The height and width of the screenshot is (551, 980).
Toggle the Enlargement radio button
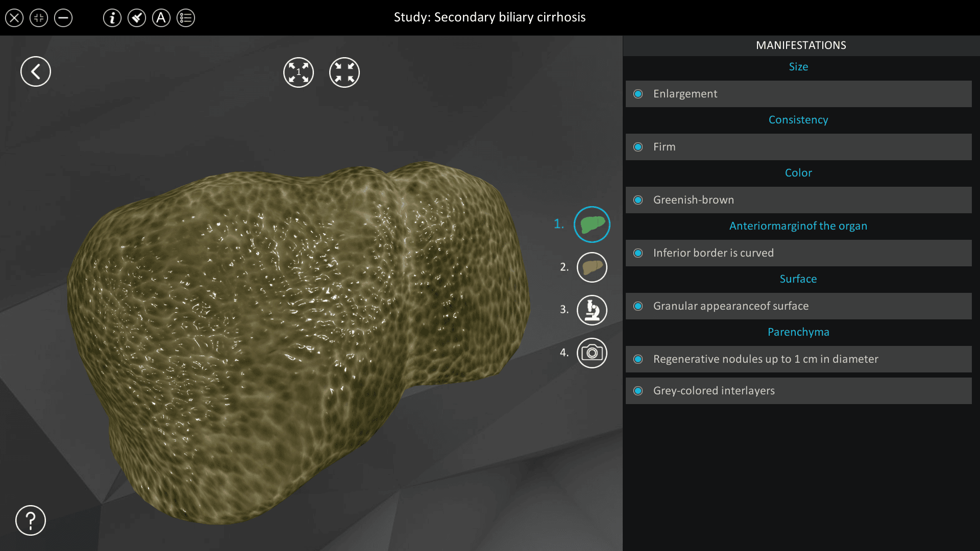click(x=638, y=94)
